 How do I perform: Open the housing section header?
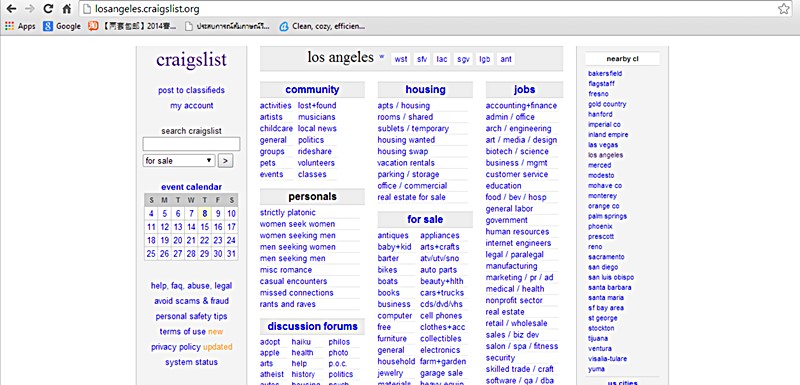(x=426, y=90)
